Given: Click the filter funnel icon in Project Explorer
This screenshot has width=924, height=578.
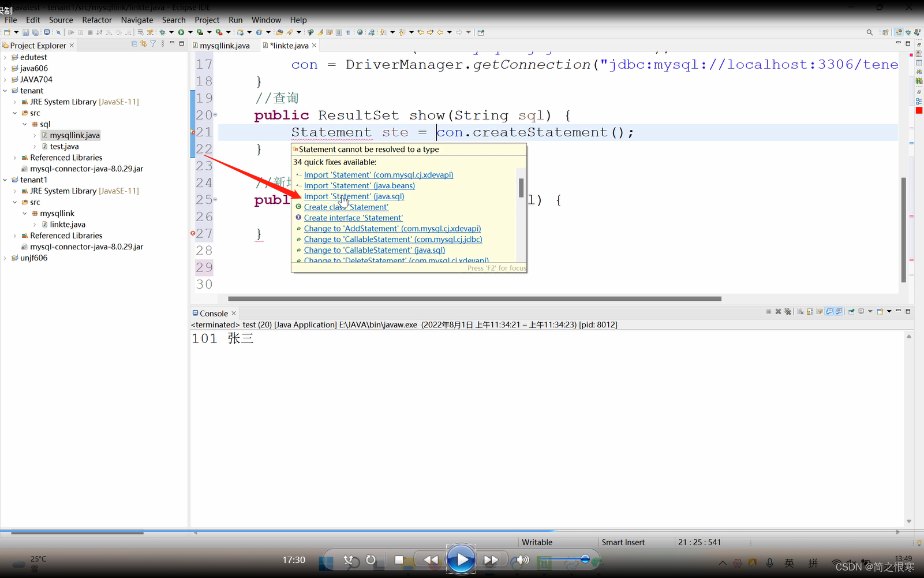Looking at the screenshot, I should [x=153, y=44].
